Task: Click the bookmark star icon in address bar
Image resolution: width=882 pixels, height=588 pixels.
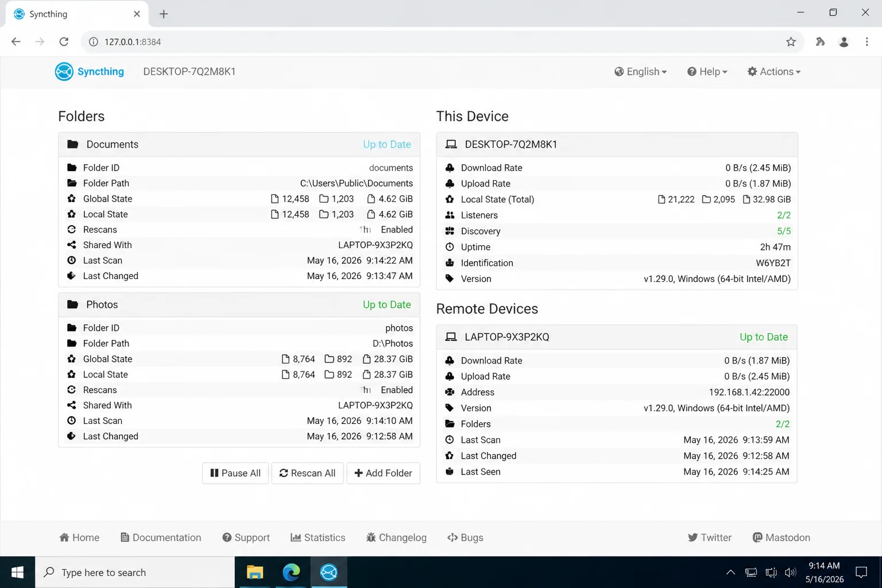Action: (x=791, y=42)
